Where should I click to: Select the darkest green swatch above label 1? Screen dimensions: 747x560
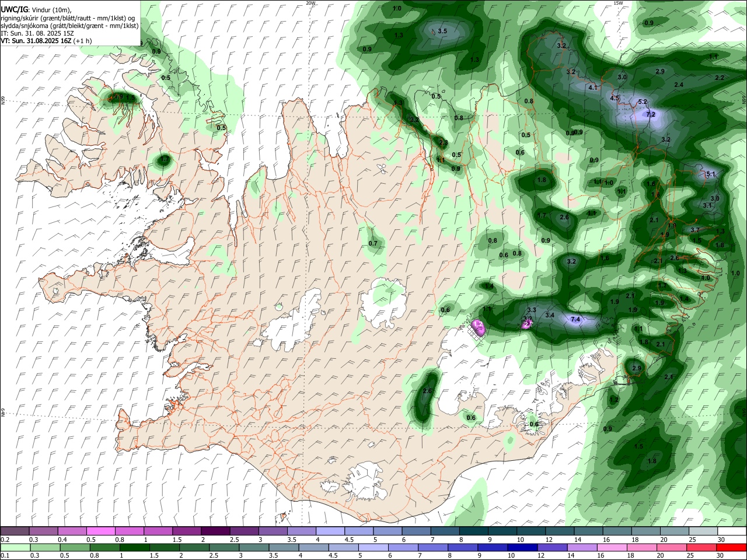coord(134,548)
